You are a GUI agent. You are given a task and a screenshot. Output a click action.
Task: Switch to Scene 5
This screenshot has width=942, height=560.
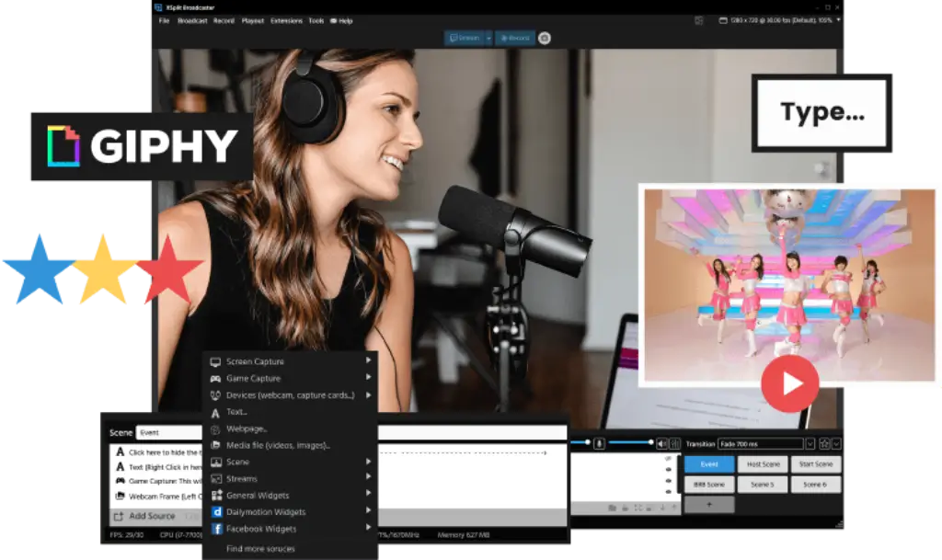pyautogui.click(x=763, y=485)
